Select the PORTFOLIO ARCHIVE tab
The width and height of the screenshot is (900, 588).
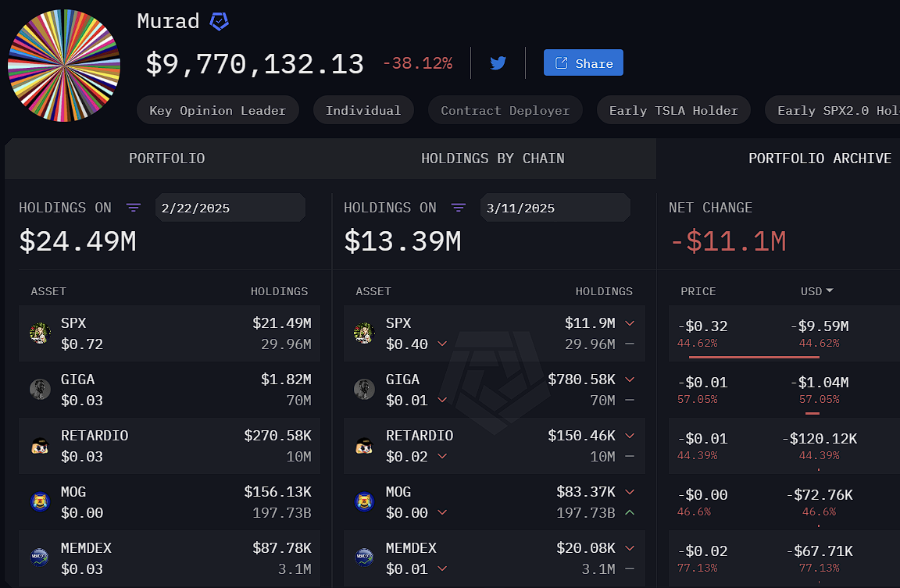point(820,159)
